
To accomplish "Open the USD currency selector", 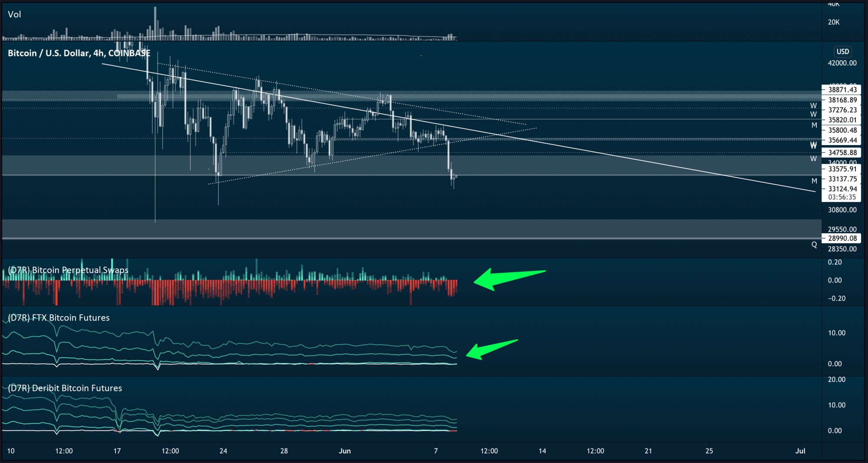I will (x=842, y=52).
